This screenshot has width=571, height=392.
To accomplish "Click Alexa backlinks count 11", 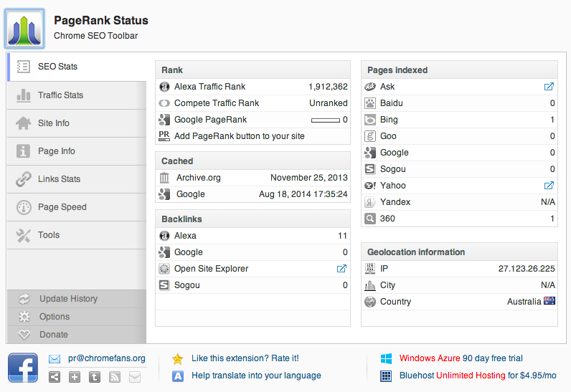I will 342,236.
